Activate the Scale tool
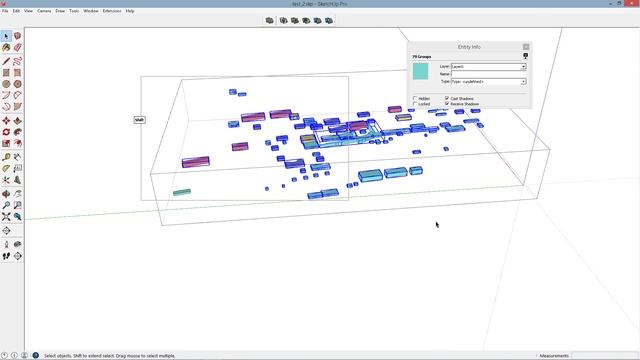640x360 pixels. pos(6,143)
